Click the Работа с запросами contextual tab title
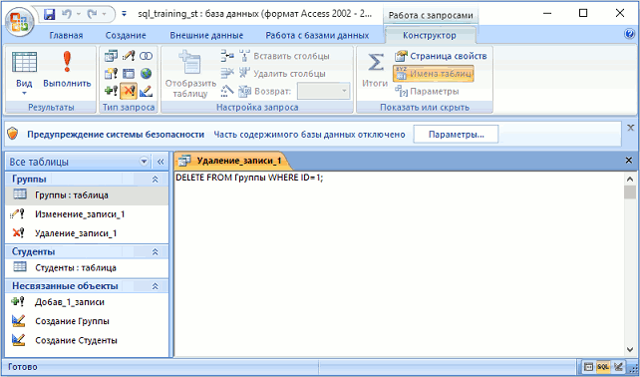640x377 pixels. coord(431,16)
